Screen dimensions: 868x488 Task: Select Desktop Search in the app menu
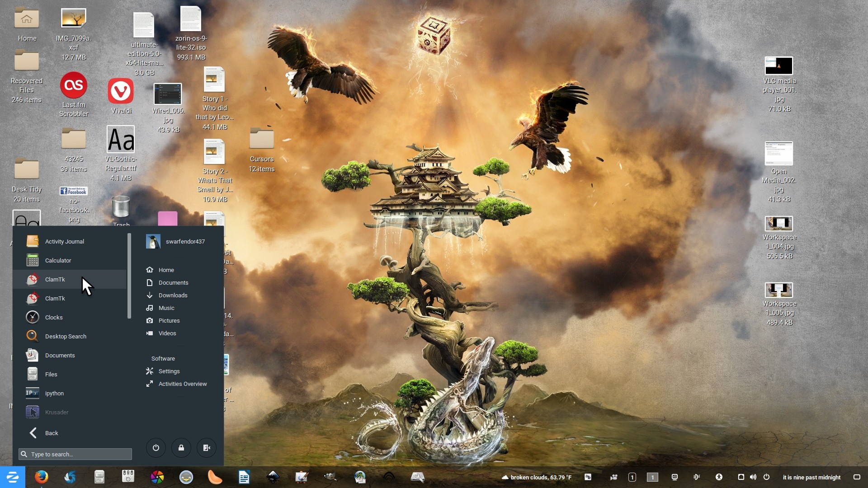[x=66, y=336]
